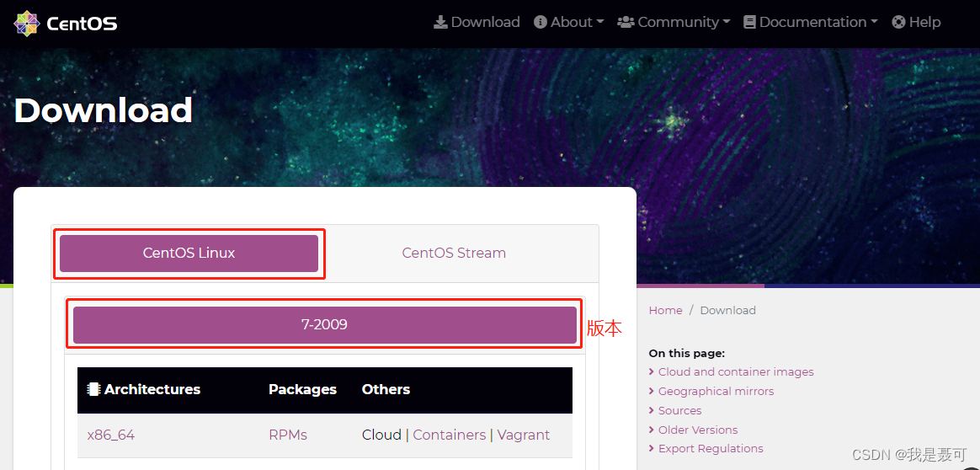This screenshot has height=470, width=980.
Task: Open the RPMs packages link
Action: tap(287, 435)
